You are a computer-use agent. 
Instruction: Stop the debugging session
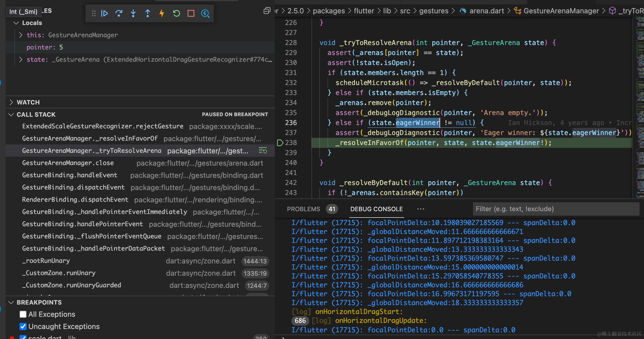(x=191, y=13)
